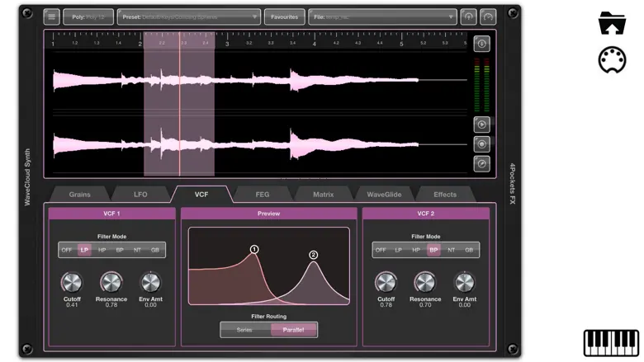The width and height of the screenshot is (644, 362).
Task: Click the VCF 1 Env Amt knob
Action: [x=150, y=283]
